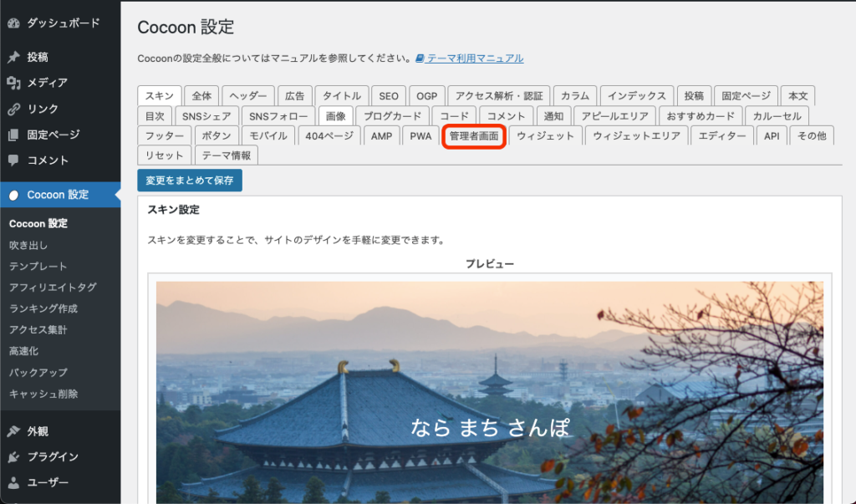Open ランキング作成 submenu item

coord(43,308)
